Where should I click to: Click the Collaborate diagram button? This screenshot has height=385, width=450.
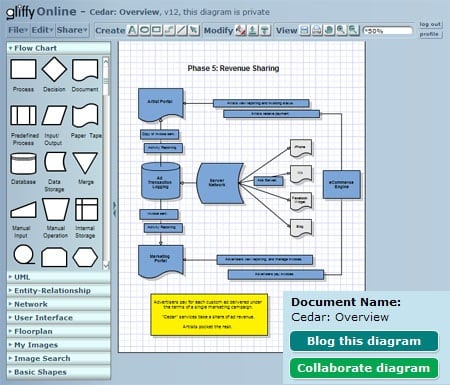364,368
